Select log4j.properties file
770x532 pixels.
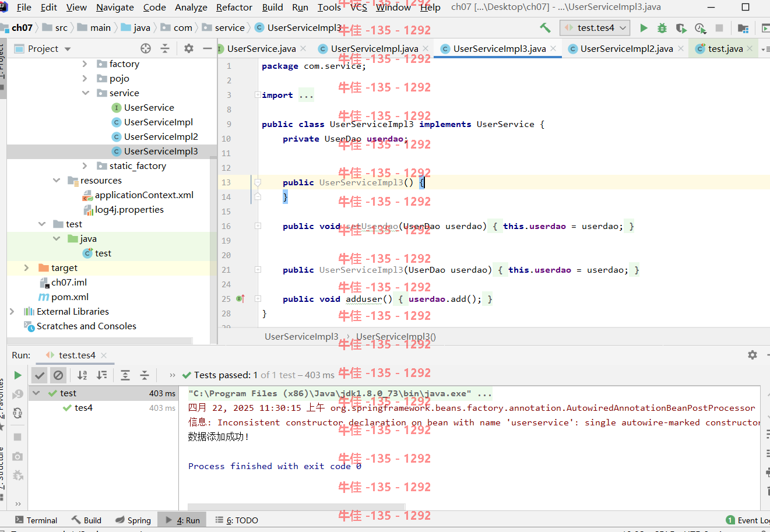(x=129, y=209)
